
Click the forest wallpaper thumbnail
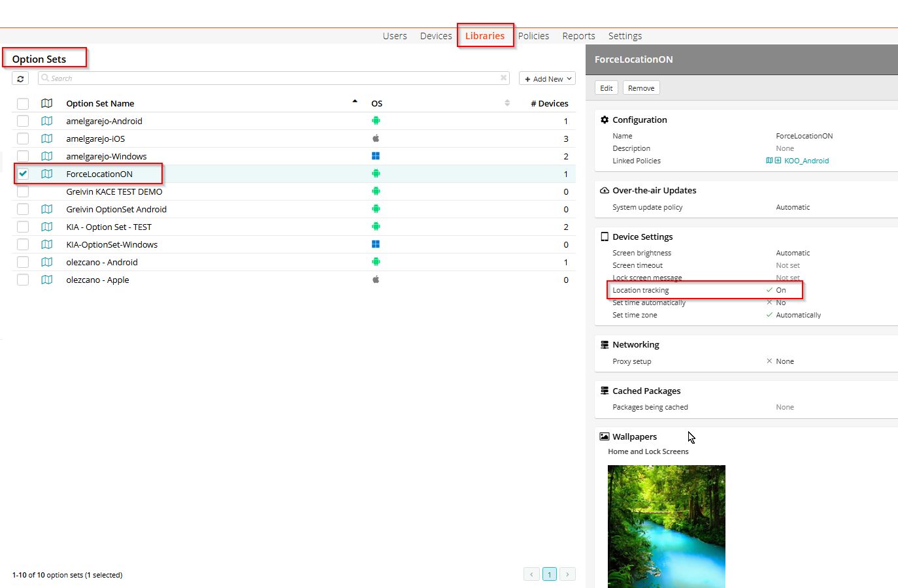tap(667, 527)
